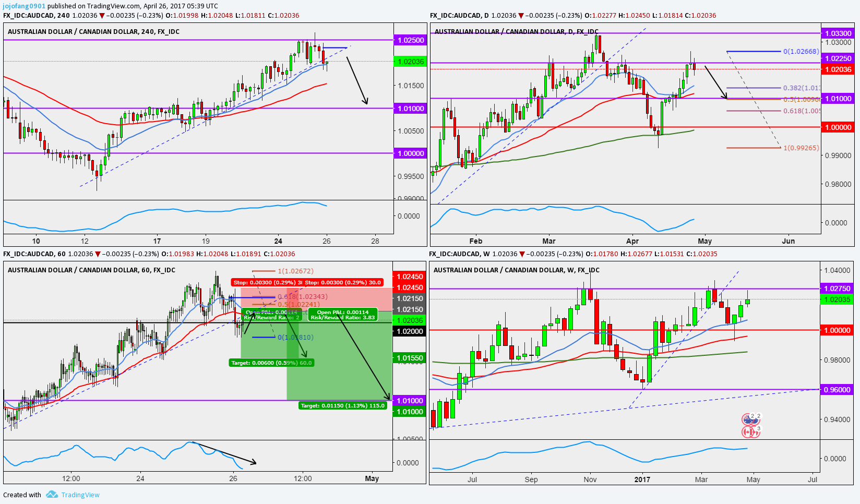Click date '28' on 240 chart time axis

[x=375, y=241]
